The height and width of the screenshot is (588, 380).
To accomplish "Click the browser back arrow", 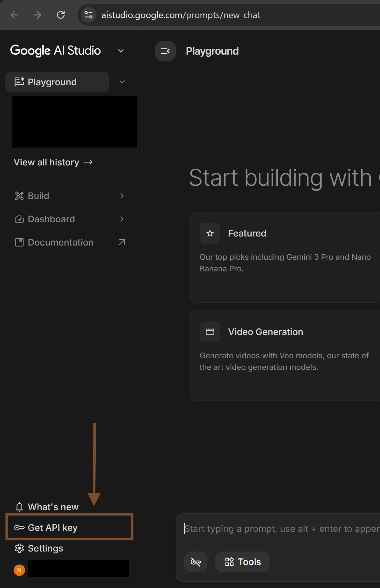I will 14,15.
